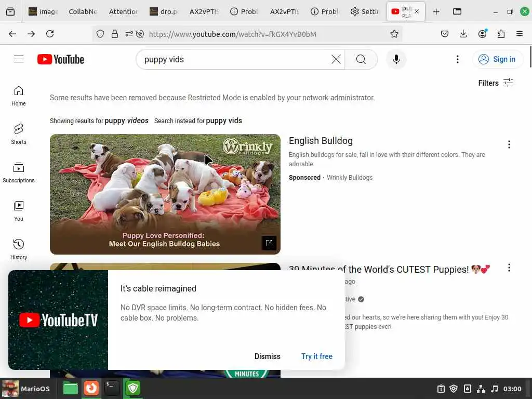
Task: Switch to the dro.p tab
Action: [164, 12]
